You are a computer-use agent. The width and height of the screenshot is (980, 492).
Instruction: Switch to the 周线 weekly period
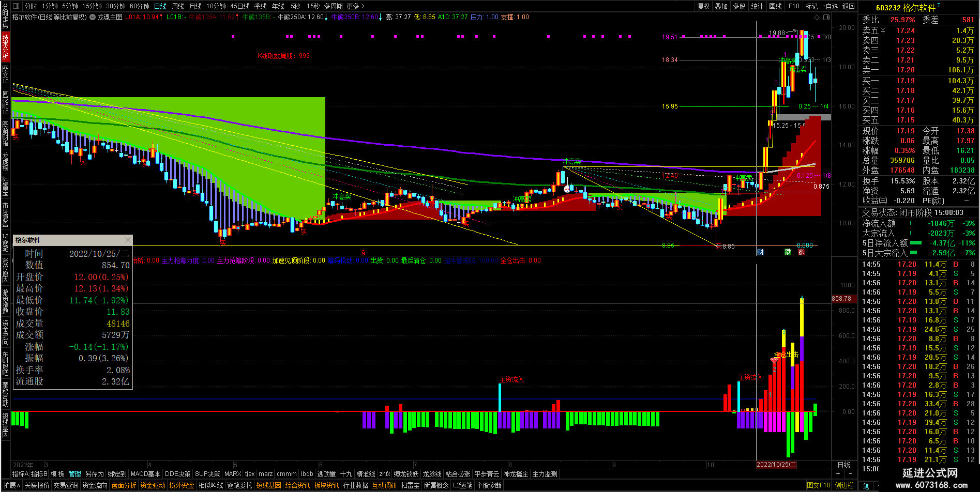[178, 6]
